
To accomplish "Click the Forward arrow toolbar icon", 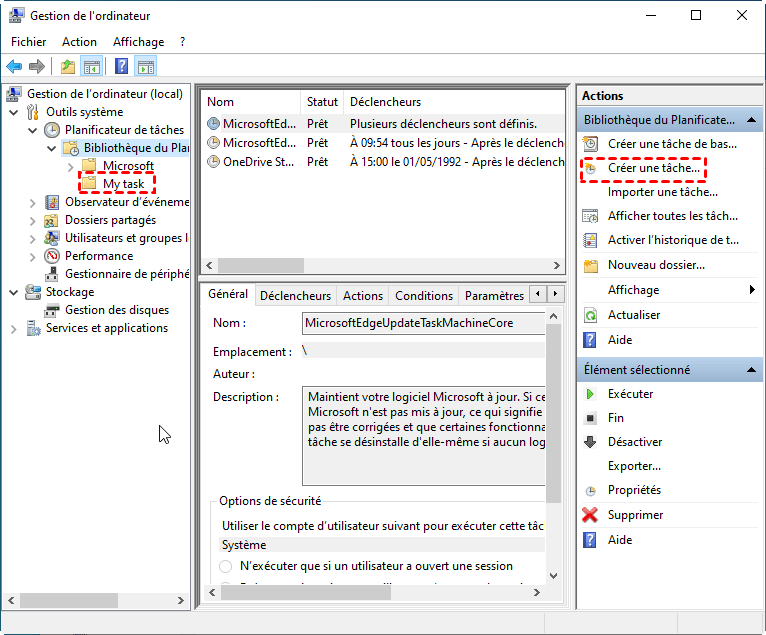I will (37, 66).
